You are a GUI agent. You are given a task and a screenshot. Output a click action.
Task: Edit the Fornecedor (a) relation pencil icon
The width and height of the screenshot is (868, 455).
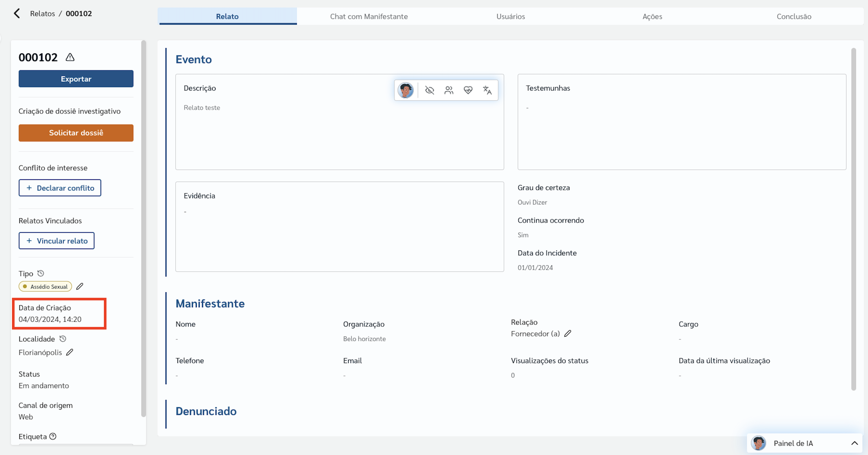[x=568, y=333]
